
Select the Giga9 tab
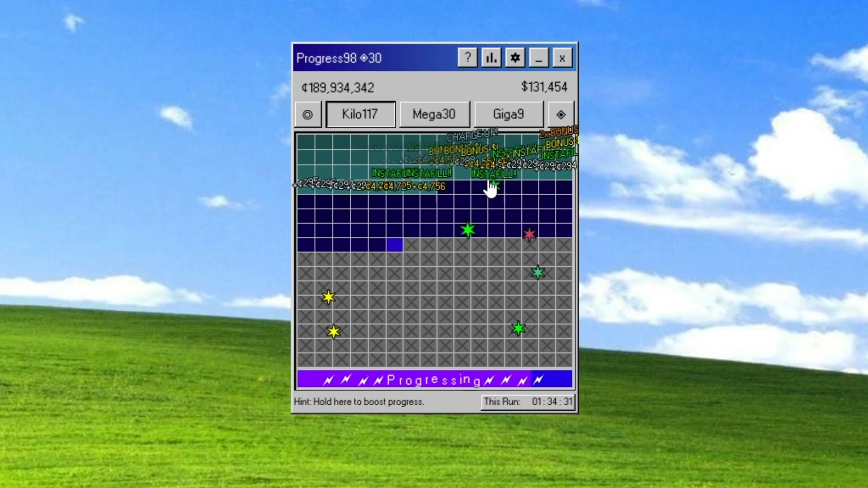pos(509,114)
